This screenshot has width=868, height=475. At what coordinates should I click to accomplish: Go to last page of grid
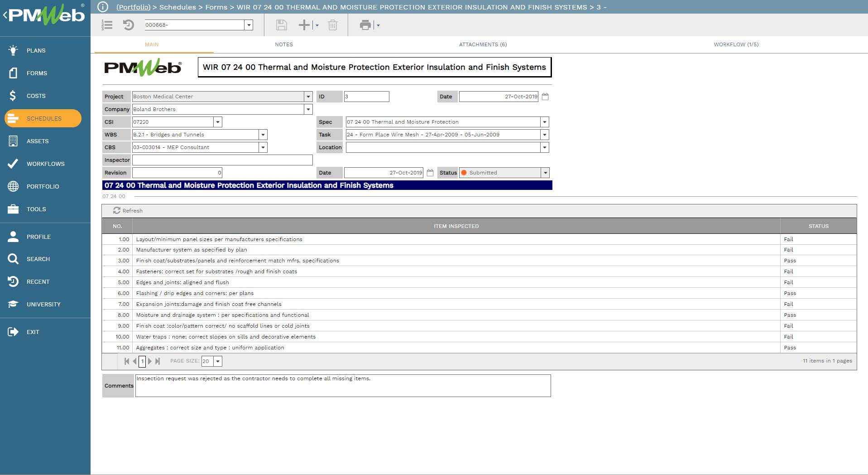[158, 361]
